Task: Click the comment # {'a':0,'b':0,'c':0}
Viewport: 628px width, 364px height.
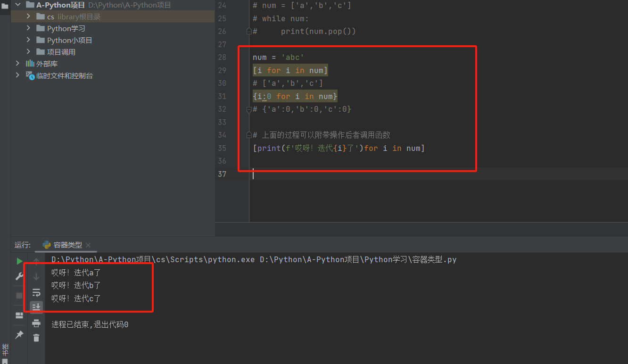Action: 302,109
